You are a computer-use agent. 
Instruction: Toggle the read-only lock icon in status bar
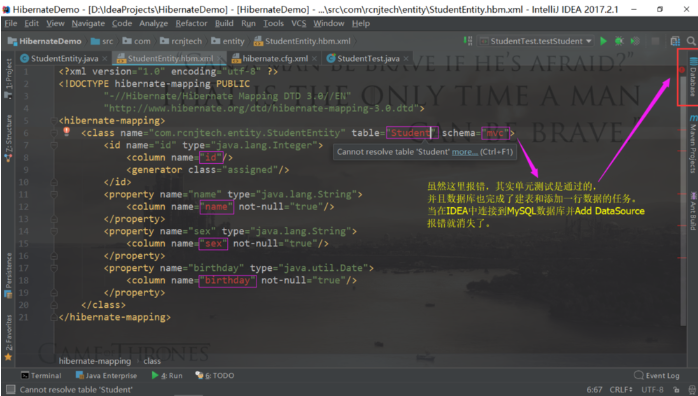[677, 390]
